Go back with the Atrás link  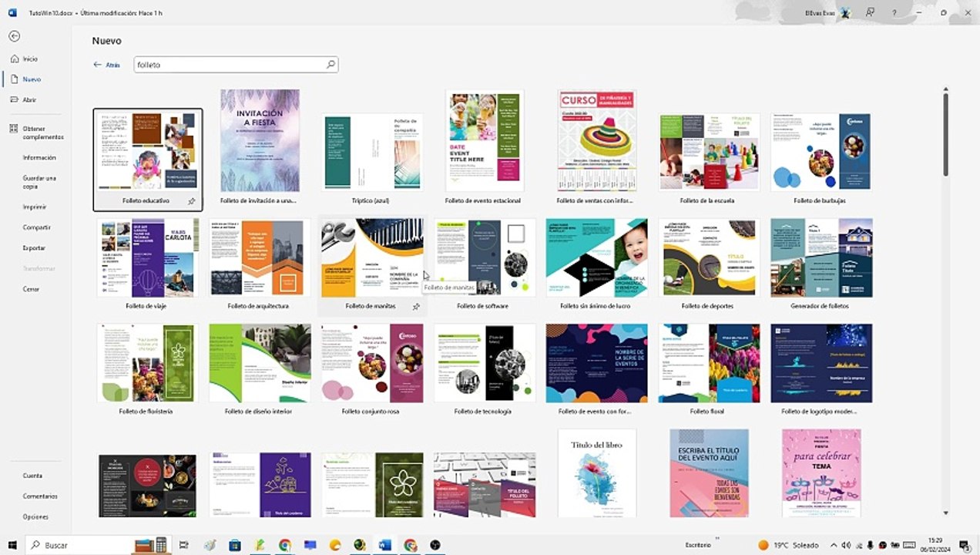click(106, 65)
